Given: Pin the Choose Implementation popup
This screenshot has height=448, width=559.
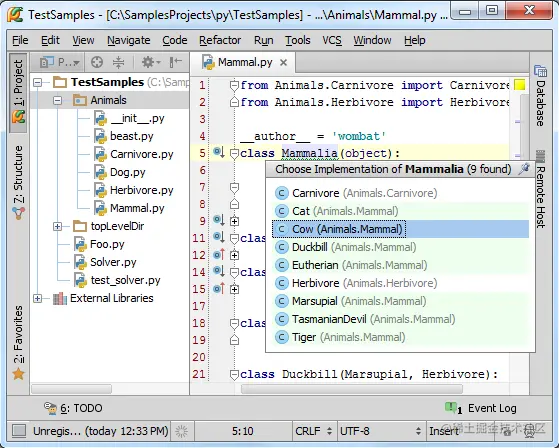Looking at the screenshot, I should coord(524,169).
